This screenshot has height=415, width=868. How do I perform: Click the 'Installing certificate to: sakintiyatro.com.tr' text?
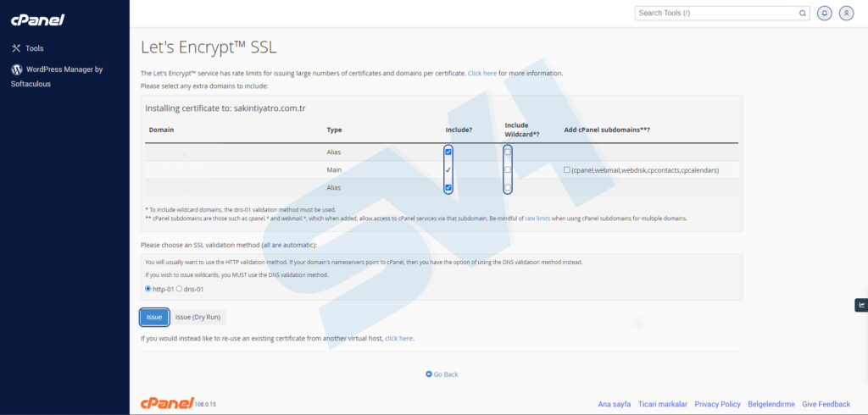[x=225, y=108]
